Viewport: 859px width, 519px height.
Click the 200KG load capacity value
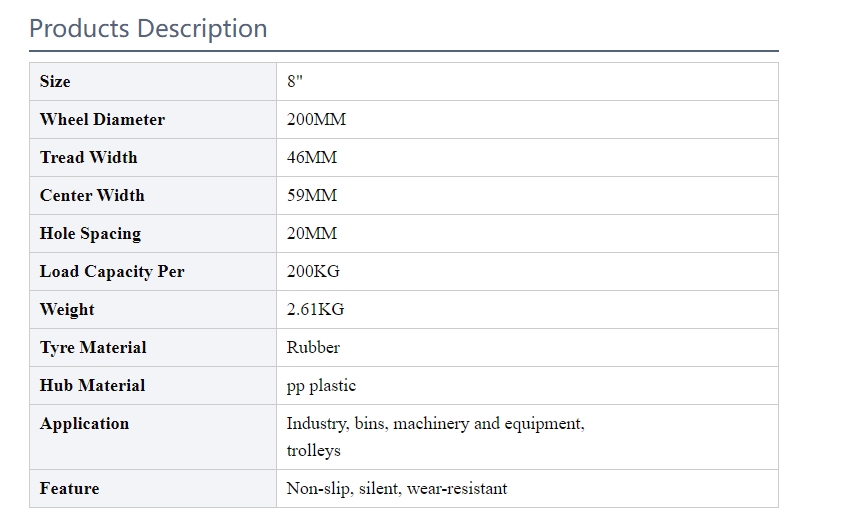pyautogui.click(x=313, y=272)
